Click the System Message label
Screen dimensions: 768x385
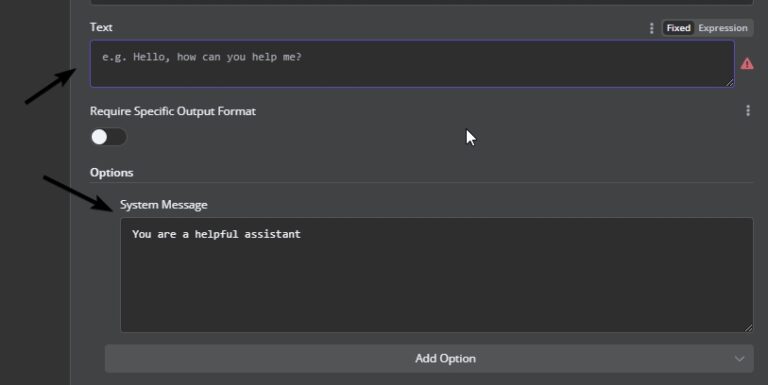(x=164, y=205)
